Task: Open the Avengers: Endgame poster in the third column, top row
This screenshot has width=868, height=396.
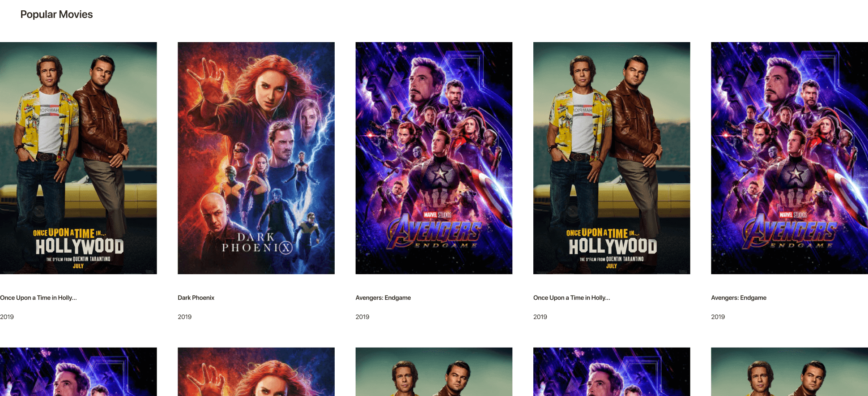Action: point(434,158)
